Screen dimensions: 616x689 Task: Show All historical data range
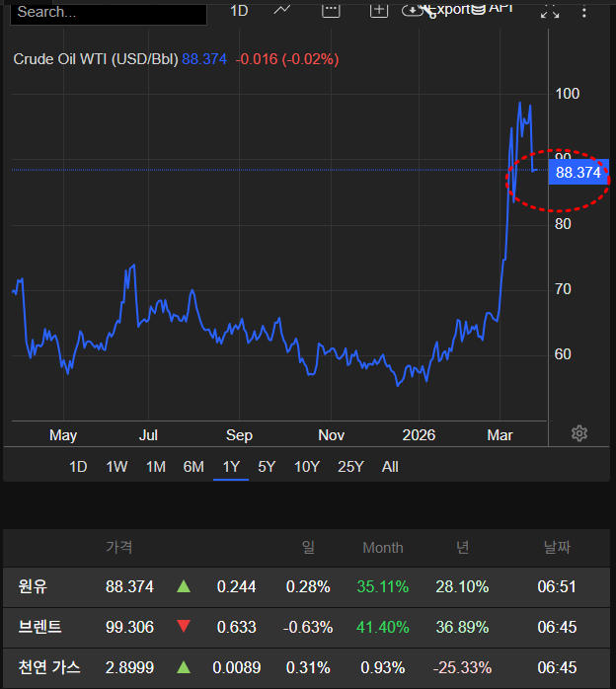coord(390,467)
